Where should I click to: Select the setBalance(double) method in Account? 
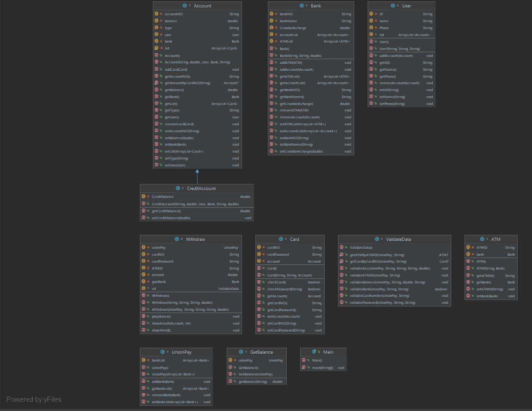198,138
